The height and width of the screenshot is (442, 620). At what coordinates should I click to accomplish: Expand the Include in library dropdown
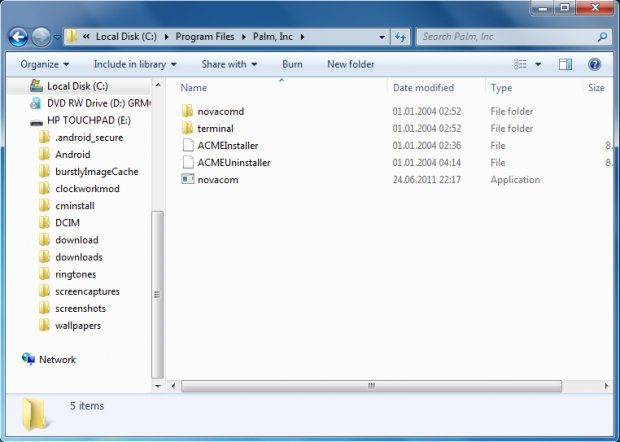[136, 64]
